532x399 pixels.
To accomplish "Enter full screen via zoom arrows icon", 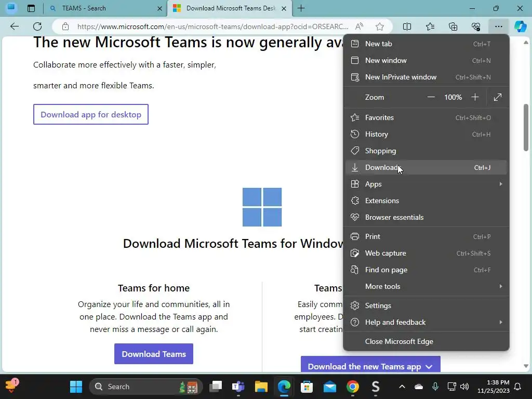I will pos(497,97).
